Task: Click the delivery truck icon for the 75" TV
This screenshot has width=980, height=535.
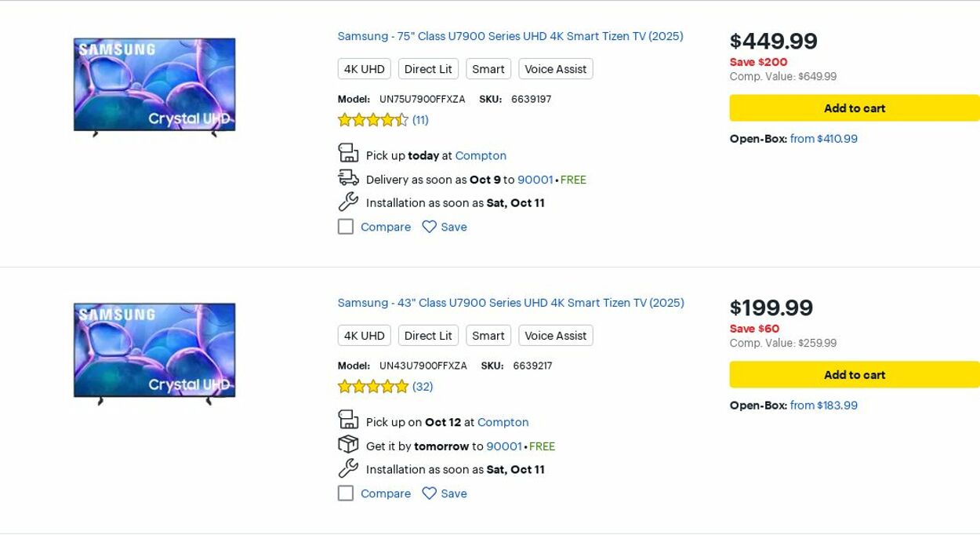Action: (x=348, y=178)
